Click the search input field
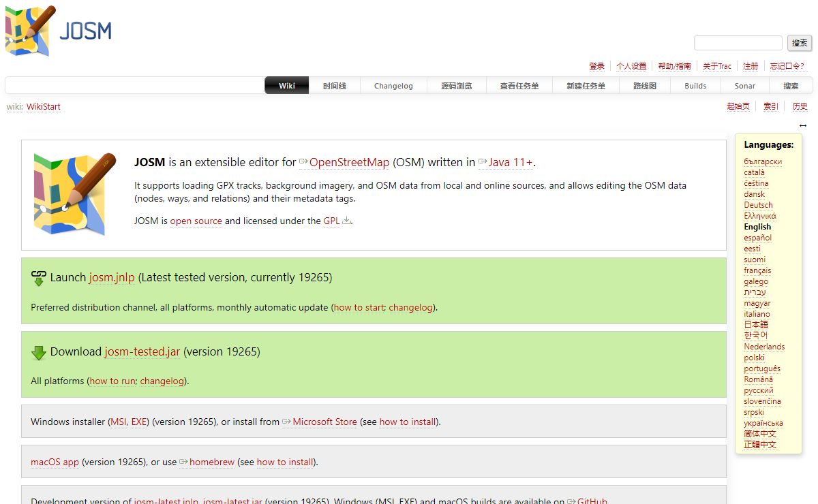 click(x=738, y=43)
